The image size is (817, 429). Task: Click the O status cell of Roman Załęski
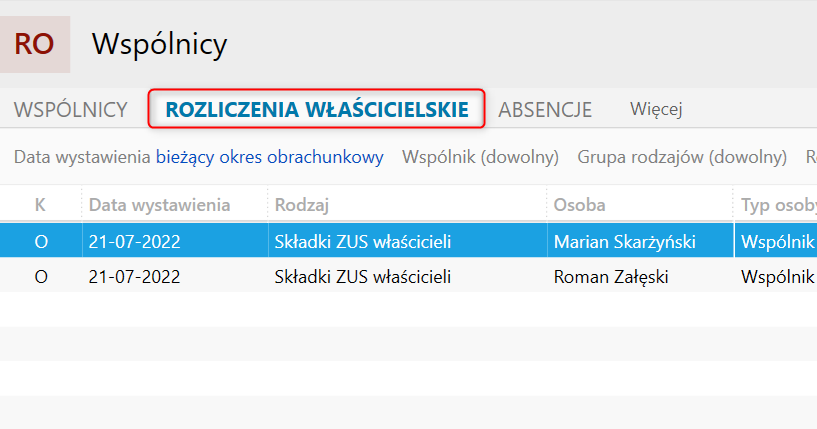[x=41, y=277]
